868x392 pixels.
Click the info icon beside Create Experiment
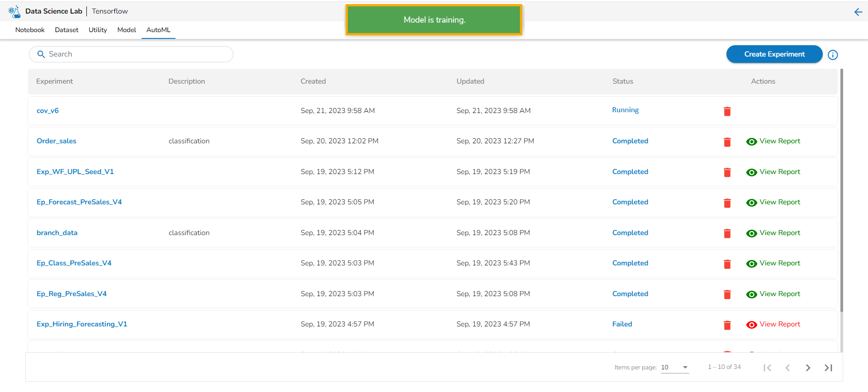click(832, 55)
